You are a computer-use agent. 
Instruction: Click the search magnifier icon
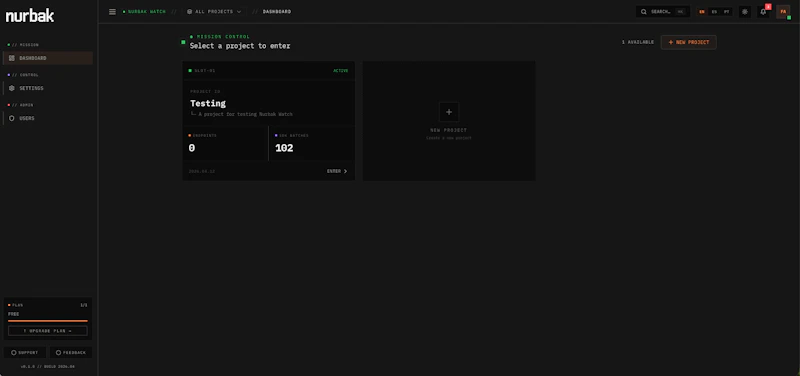(644, 12)
